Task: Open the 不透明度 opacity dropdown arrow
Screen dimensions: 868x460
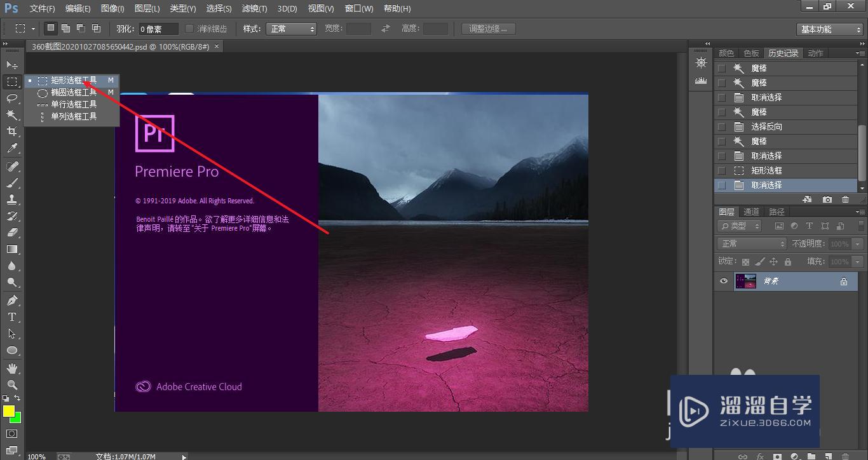Action: (x=858, y=244)
